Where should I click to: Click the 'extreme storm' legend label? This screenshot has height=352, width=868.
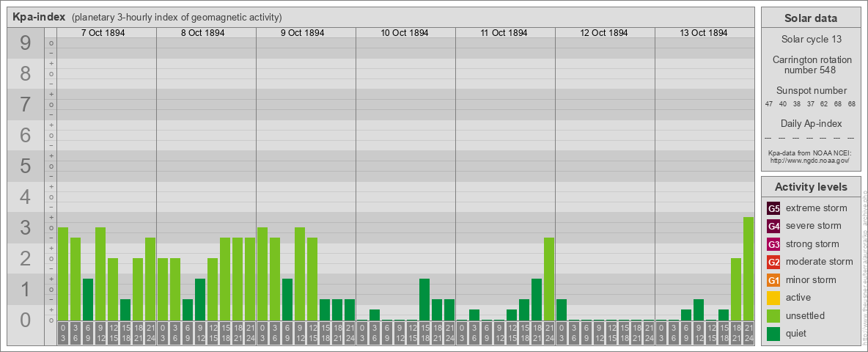[x=817, y=208]
